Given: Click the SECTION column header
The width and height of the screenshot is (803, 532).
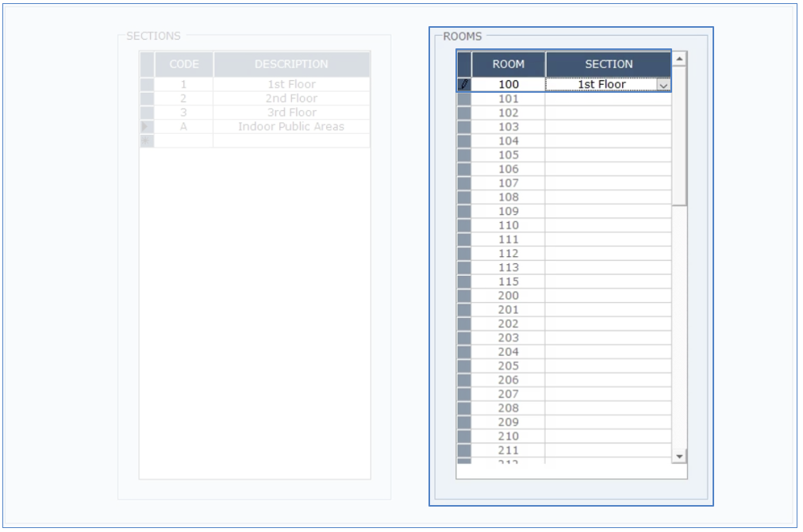Looking at the screenshot, I should pyautogui.click(x=609, y=64).
